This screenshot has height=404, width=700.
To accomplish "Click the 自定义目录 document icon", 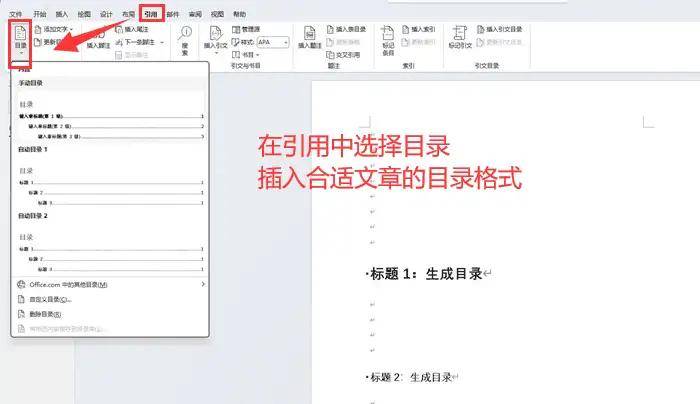I will [21, 299].
